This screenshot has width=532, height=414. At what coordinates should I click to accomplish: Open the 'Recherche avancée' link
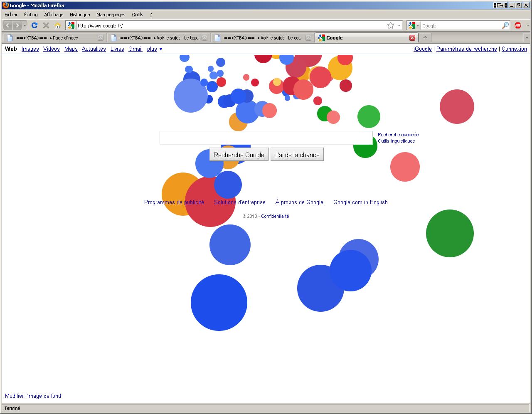pos(398,135)
